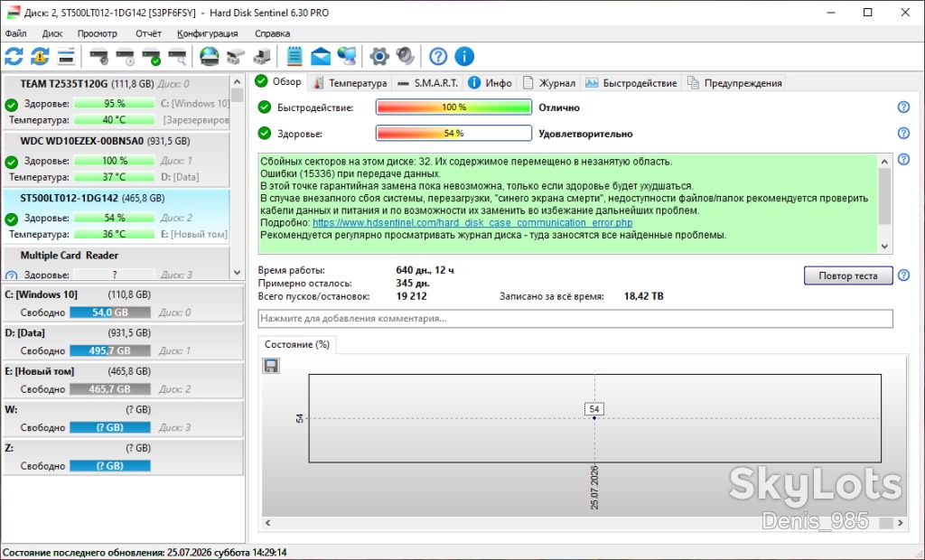
Task: Click the help icon next to Здоровье status
Action: [x=903, y=134]
